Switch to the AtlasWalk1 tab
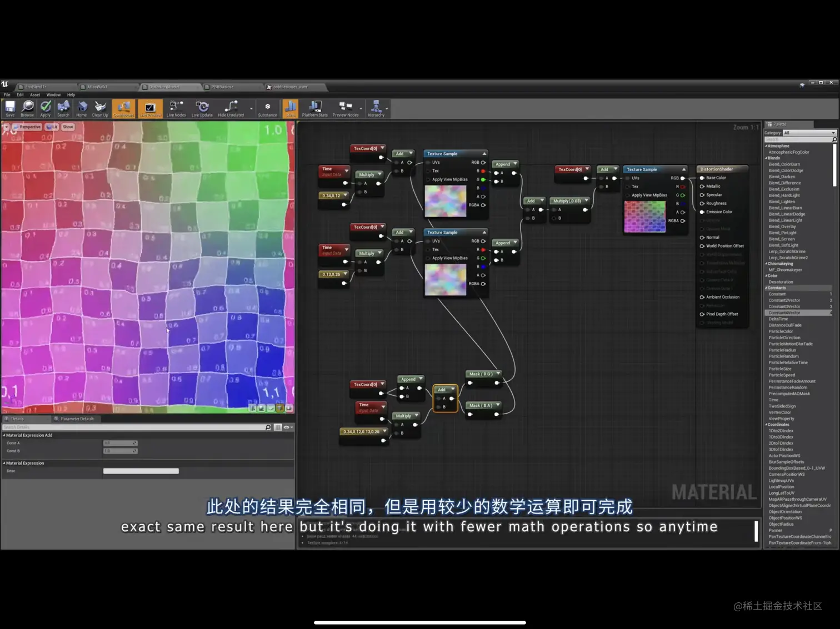 click(107, 87)
